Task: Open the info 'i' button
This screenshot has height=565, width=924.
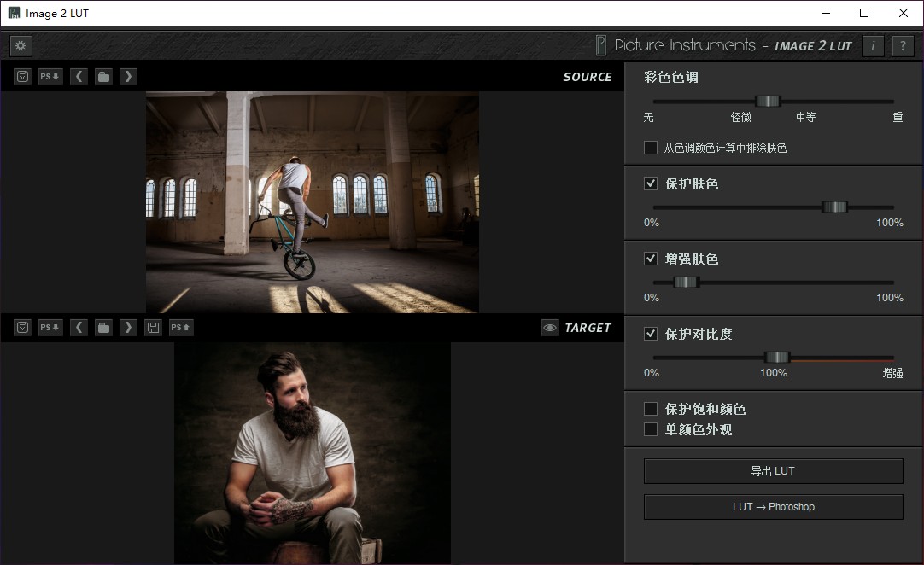Action: 873,45
